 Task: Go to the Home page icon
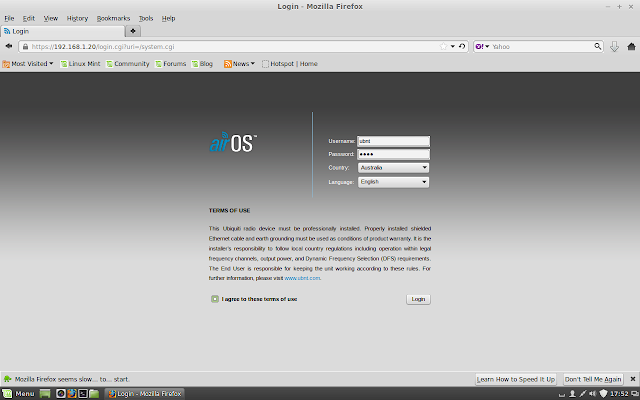(x=631, y=47)
